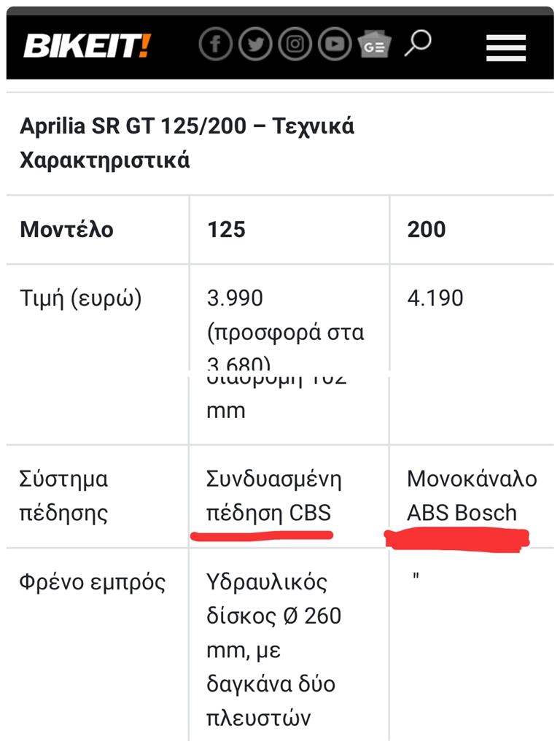Click the "Τιμή (ευρώ)" row label
This screenshot has width=560, height=747.
[x=80, y=298]
